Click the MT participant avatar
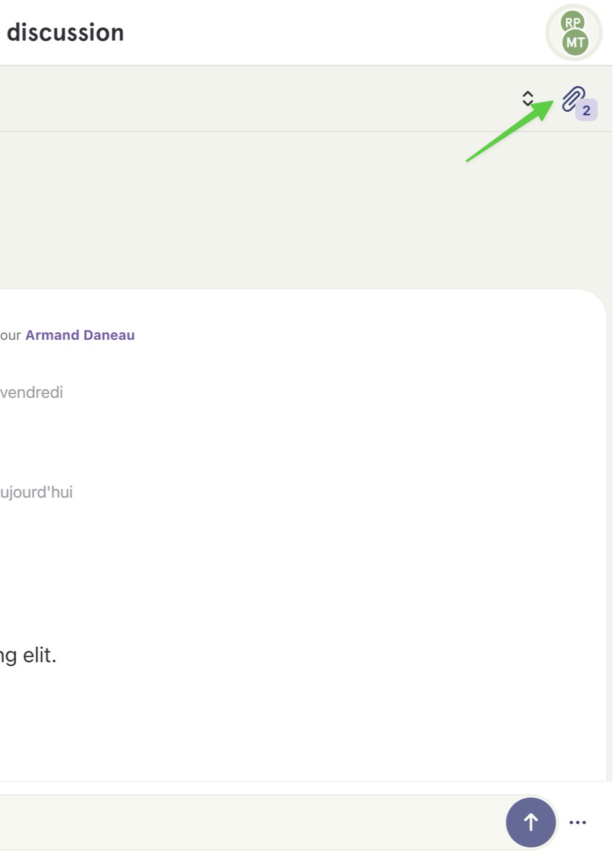This screenshot has height=868, width=613. pos(575,42)
